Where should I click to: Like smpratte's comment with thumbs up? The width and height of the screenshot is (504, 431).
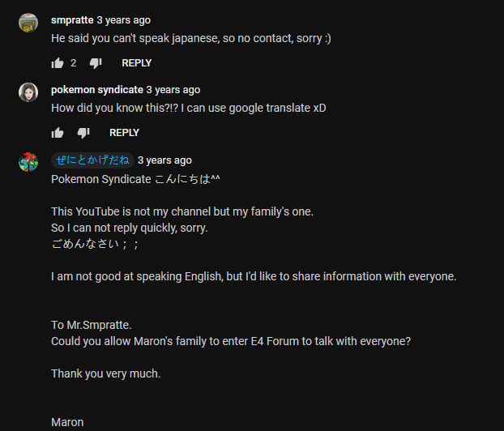coord(58,63)
